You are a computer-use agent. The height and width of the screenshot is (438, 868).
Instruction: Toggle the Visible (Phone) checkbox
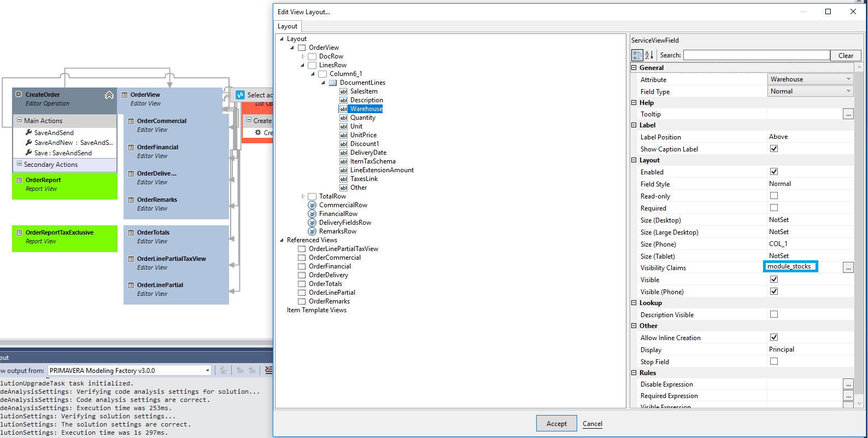point(774,291)
